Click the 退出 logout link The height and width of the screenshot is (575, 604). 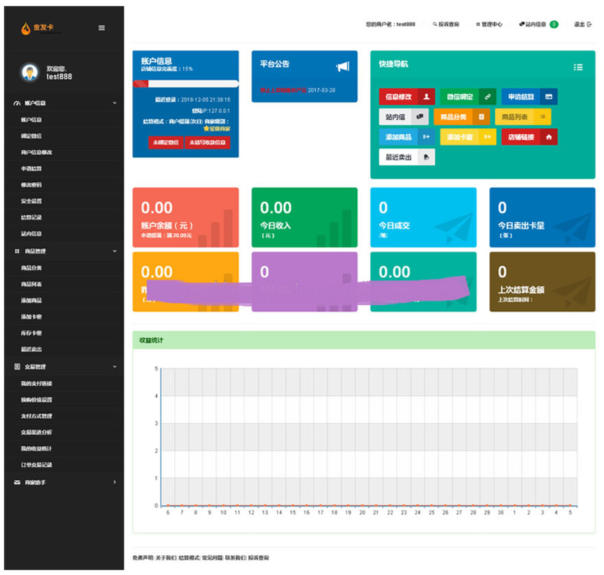[x=580, y=23]
